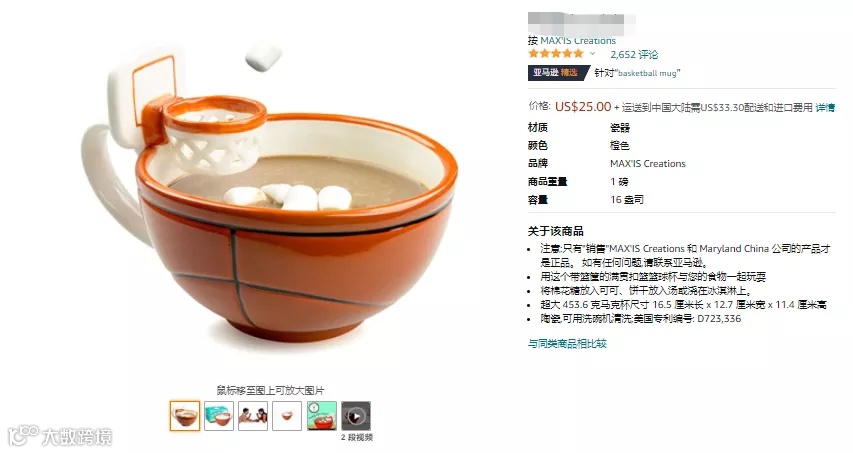Image resolution: width=853 pixels, height=453 pixels.
Task: Click the blurred product title area
Action: (582, 23)
